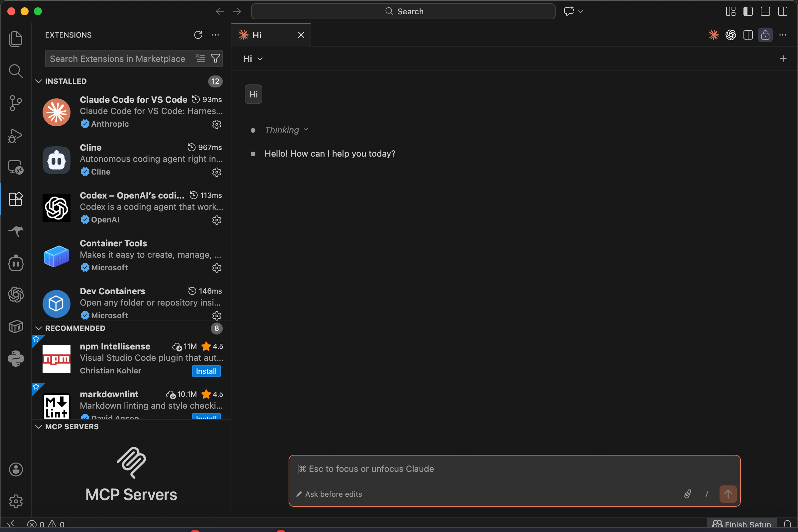Expand the Thinking block
The image size is (798, 532).
[286, 130]
